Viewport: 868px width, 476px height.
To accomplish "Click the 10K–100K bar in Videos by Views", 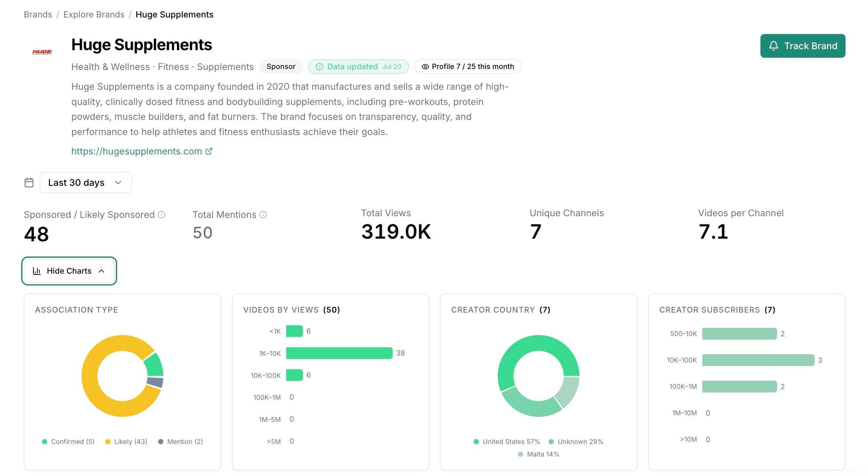I will 294,375.
